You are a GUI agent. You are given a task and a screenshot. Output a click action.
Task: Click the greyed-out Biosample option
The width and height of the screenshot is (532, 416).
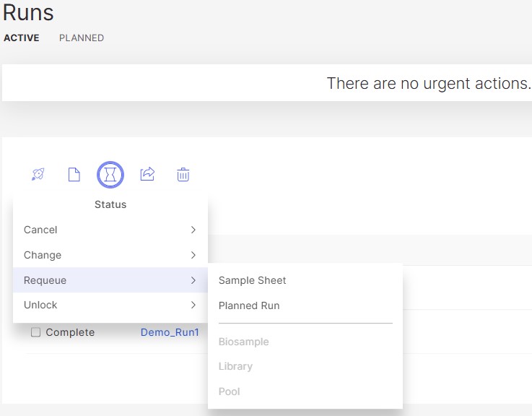(x=243, y=342)
